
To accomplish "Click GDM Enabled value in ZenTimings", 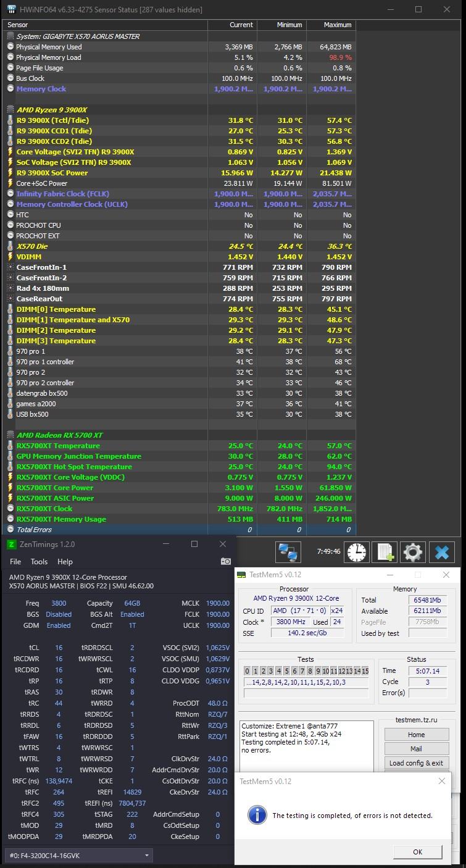I will 59,625.
